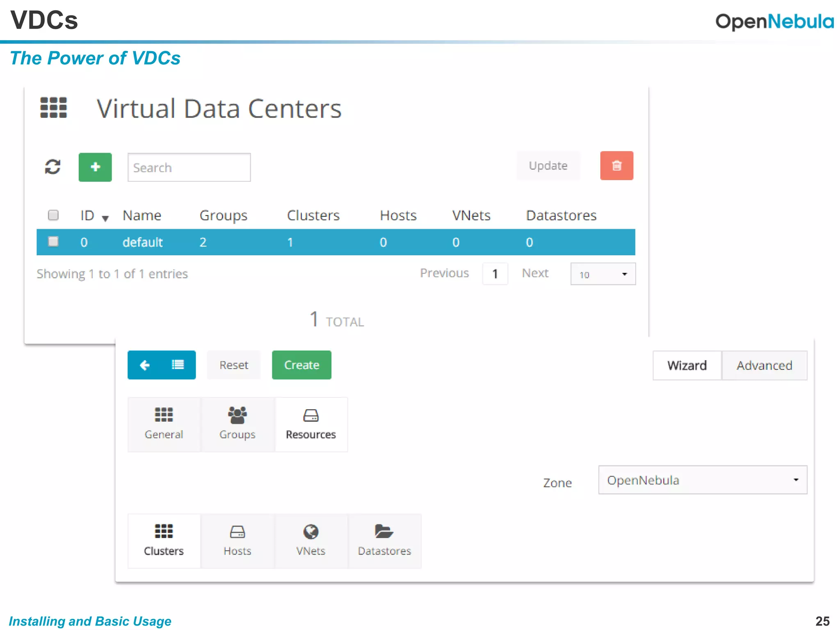Click the grid icon beside Virtual Data Centers

coord(53,108)
